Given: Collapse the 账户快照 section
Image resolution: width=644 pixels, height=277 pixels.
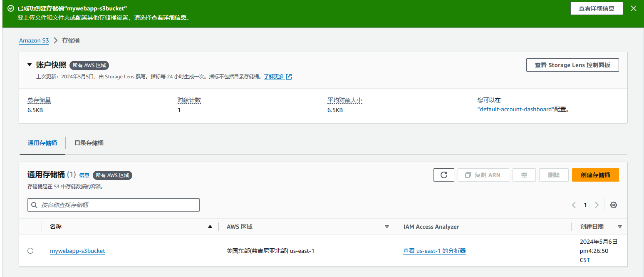Looking at the screenshot, I should [x=30, y=65].
